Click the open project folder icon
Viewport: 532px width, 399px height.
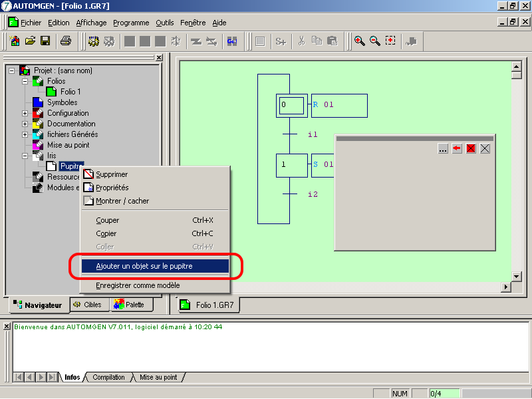pyautogui.click(x=30, y=41)
